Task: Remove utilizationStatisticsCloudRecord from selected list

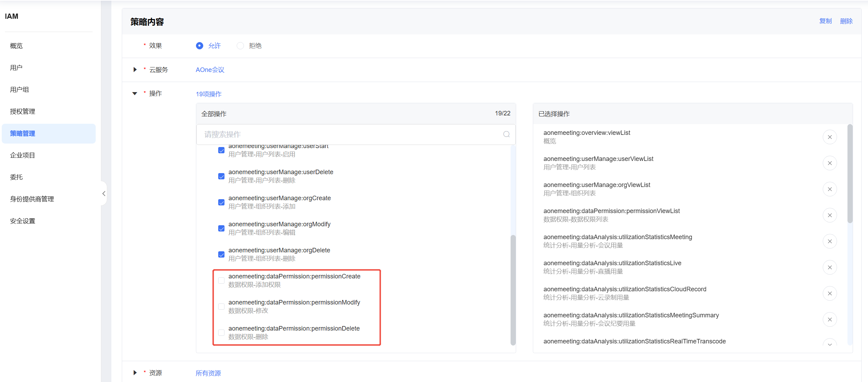Action: pos(830,293)
